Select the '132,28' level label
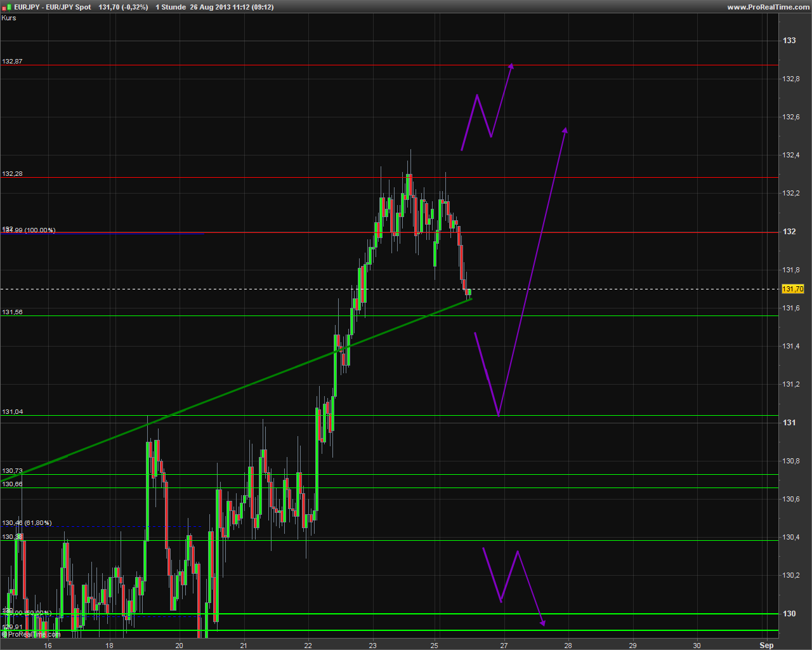The height and width of the screenshot is (650, 812). [x=12, y=173]
